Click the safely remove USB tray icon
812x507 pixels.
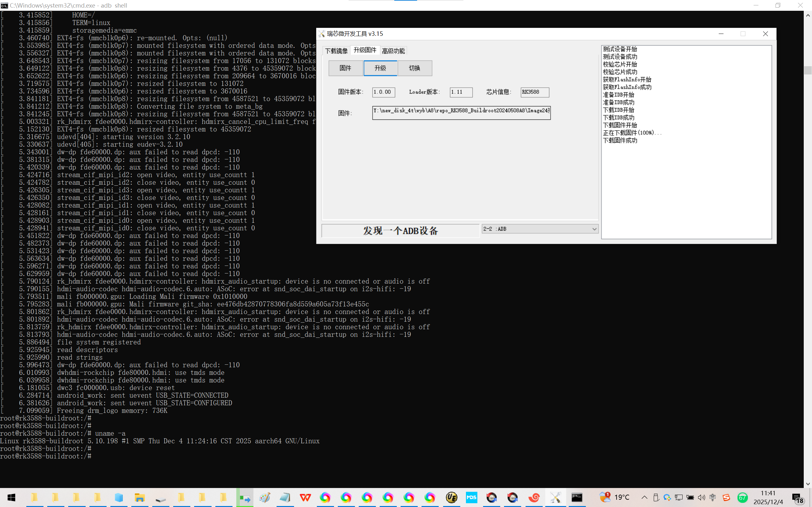point(656,497)
